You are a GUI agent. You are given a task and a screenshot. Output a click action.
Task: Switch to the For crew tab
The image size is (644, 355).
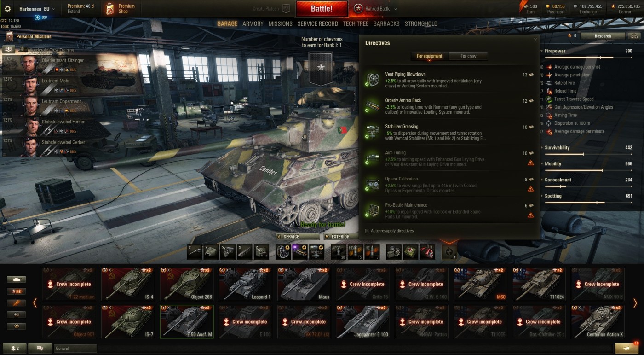click(468, 56)
